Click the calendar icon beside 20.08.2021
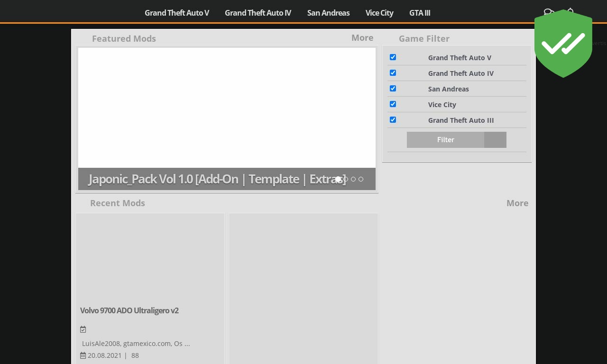607x364 pixels. click(83, 355)
